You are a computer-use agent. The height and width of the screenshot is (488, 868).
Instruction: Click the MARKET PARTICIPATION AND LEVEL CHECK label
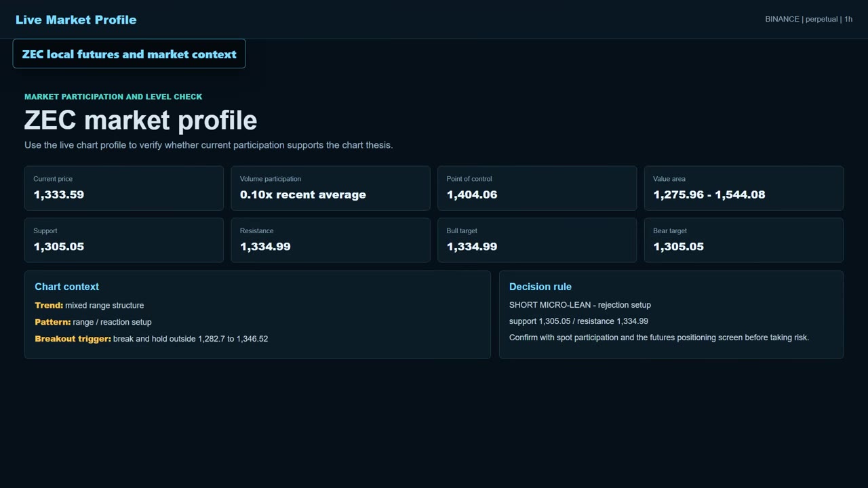pyautogui.click(x=113, y=97)
